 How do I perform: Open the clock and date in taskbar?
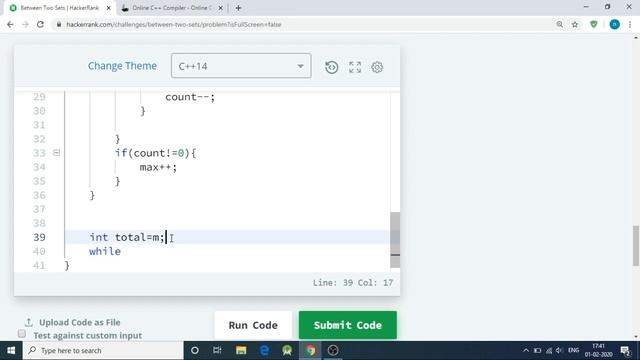pyautogui.click(x=598, y=351)
